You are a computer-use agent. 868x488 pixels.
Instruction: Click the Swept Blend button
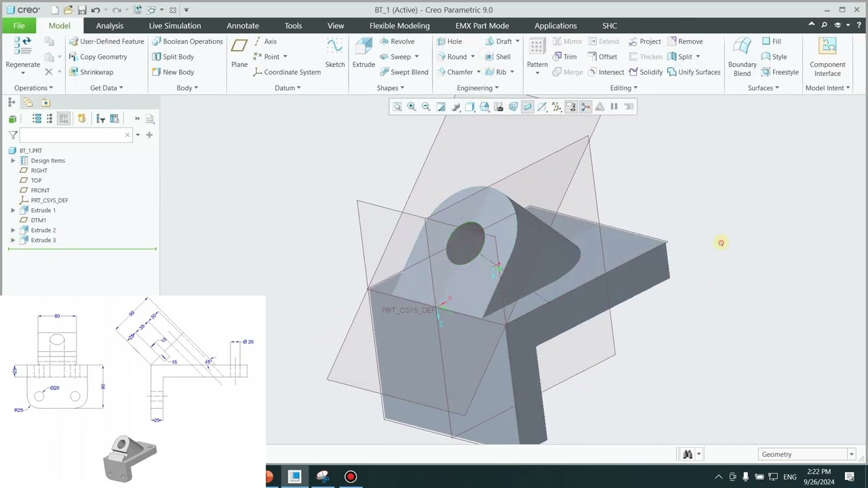coord(403,72)
